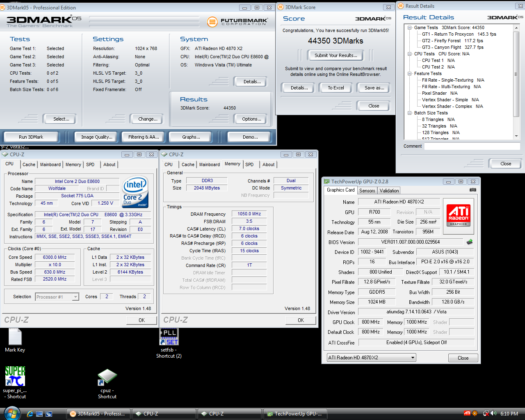The image size is (525, 420).
Task: Click the Demo... button
Action: click(250, 137)
